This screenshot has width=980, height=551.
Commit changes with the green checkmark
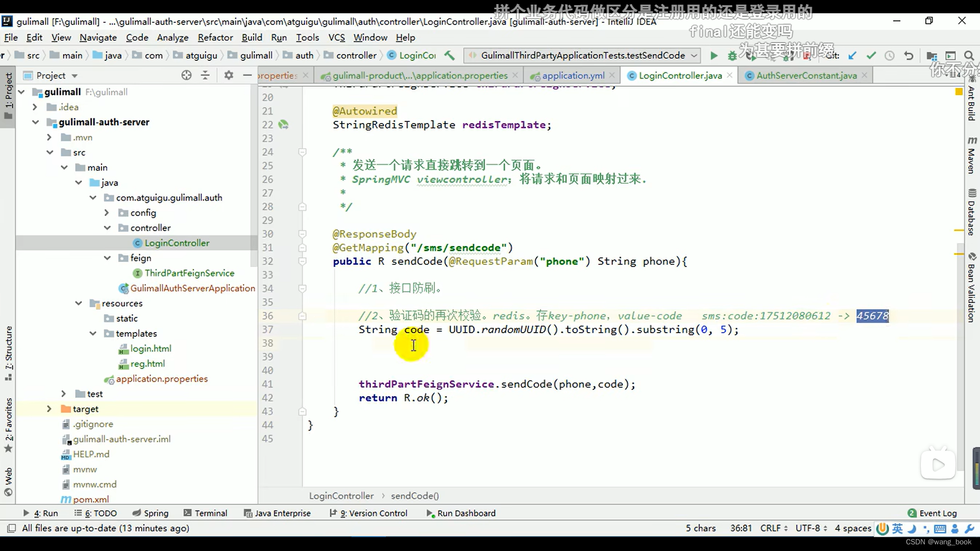871,56
